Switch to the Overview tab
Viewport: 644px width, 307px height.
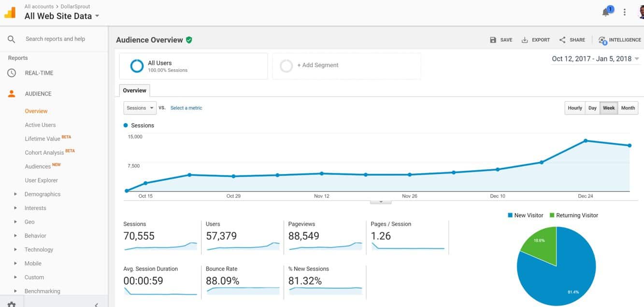(134, 90)
